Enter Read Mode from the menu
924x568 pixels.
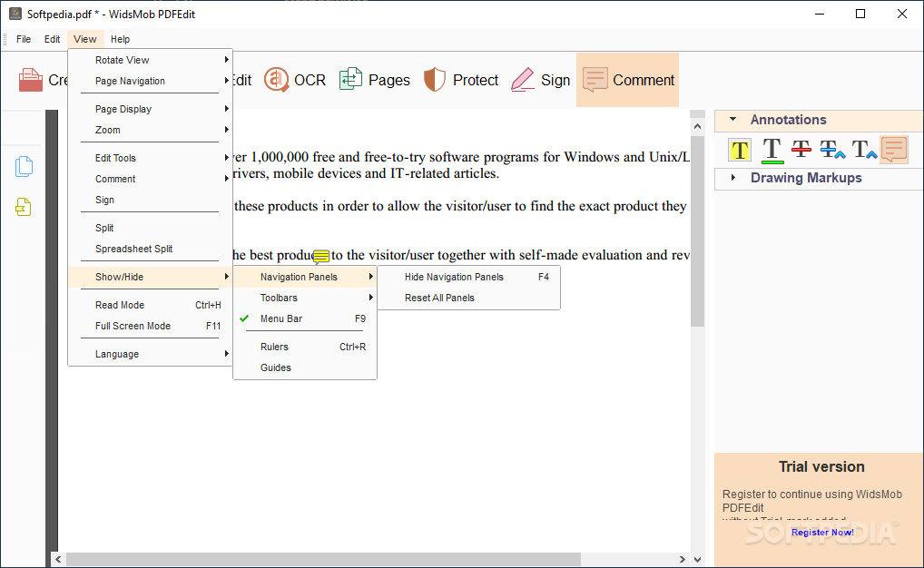pos(151,305)
